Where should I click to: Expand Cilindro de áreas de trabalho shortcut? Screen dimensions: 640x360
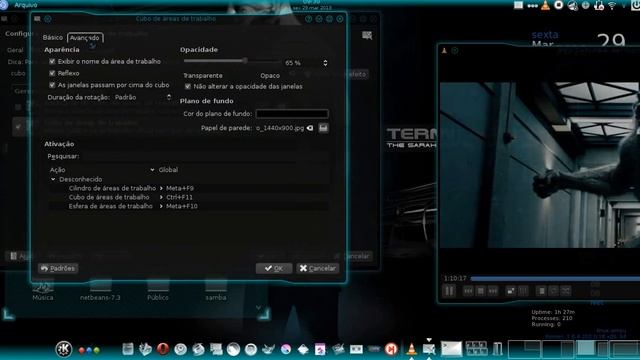point(161,188)
